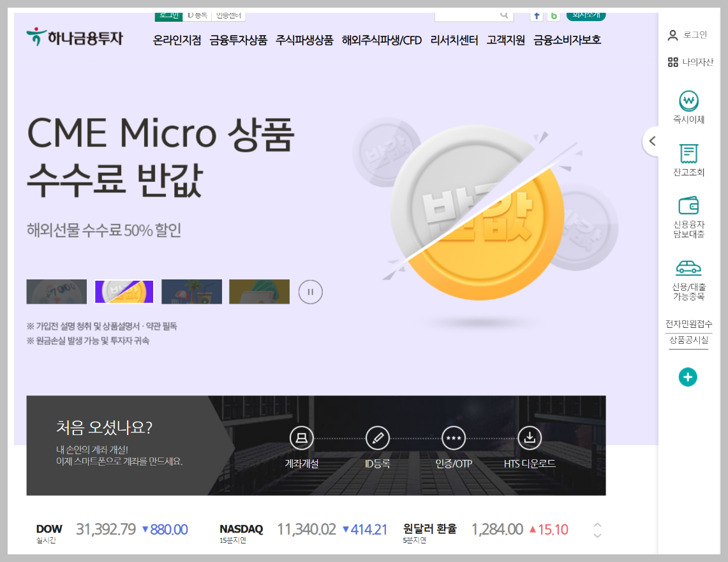Click the 회사소개 button
728x562 pixels.
(586, 16)
